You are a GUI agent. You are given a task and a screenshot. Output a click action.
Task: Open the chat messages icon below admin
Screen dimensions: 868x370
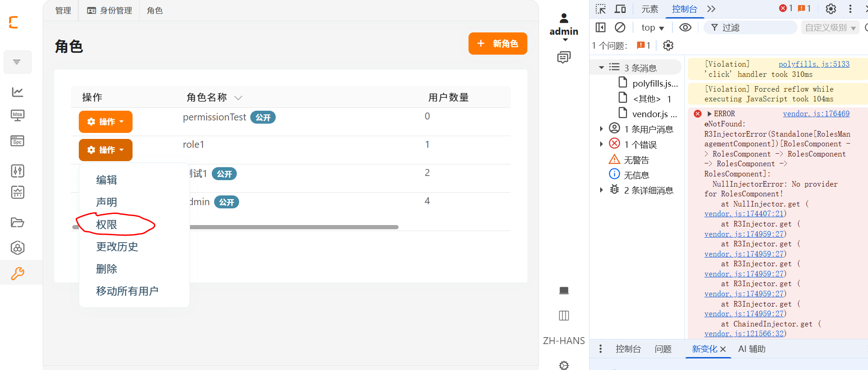click(564, 57)
